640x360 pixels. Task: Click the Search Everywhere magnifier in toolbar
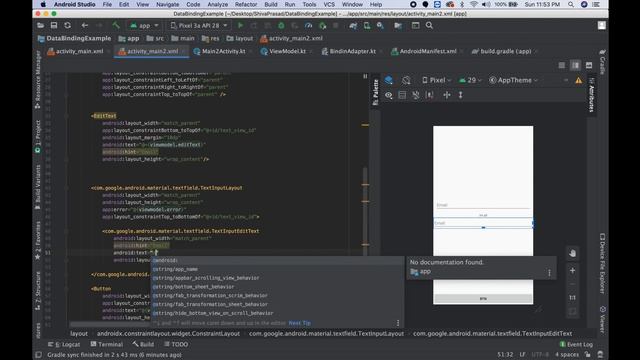point(429,25)
